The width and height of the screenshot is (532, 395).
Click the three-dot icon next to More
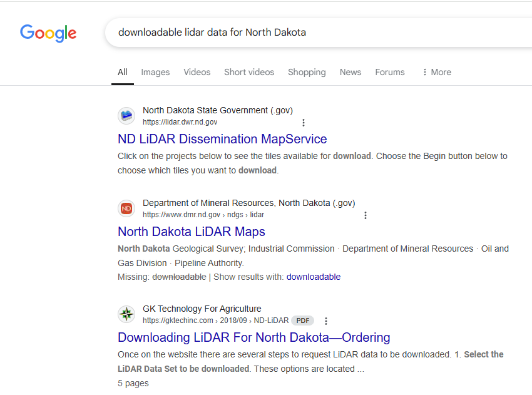[424, 72]
